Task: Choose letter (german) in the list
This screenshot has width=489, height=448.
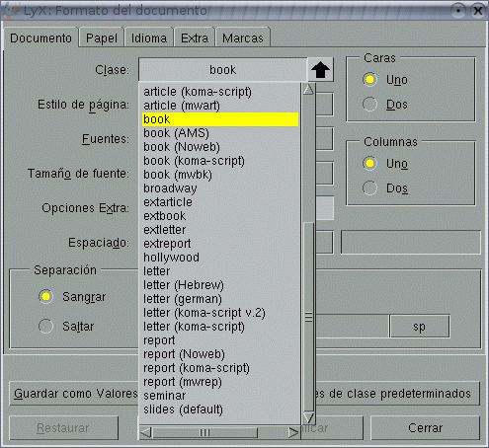Action: click(220, 299)
